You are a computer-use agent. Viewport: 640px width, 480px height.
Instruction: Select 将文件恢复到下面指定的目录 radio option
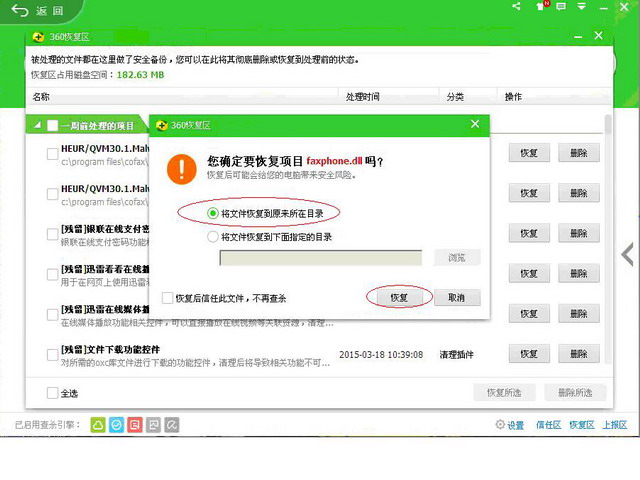[x=213, y=237]
